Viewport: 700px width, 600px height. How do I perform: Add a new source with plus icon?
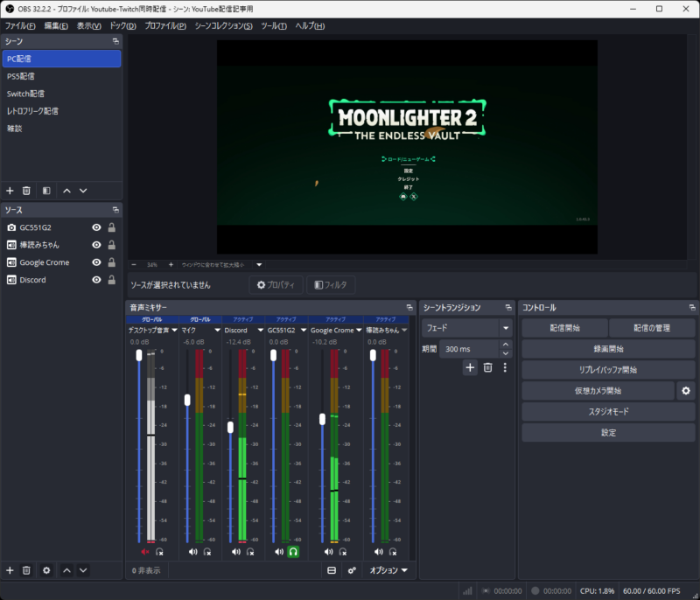coord(10,570)
